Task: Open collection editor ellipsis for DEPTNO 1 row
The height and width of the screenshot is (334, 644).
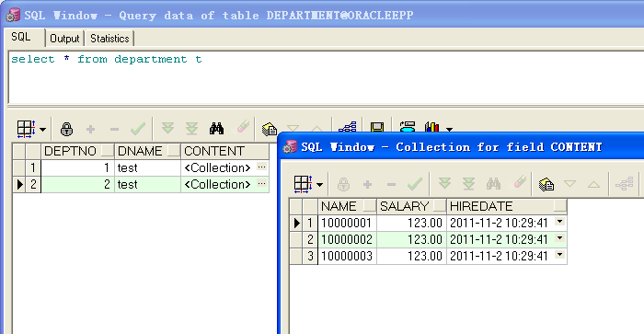Action: 261,167
